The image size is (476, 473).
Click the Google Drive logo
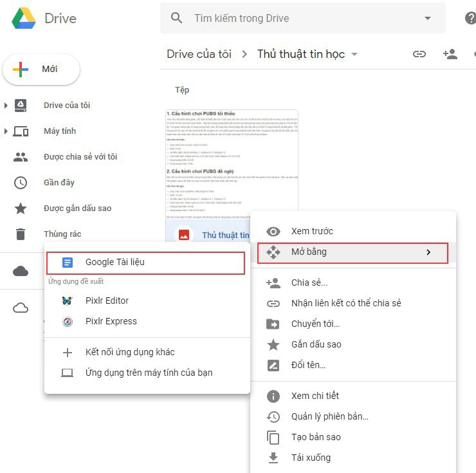click(x=24, y=18)
